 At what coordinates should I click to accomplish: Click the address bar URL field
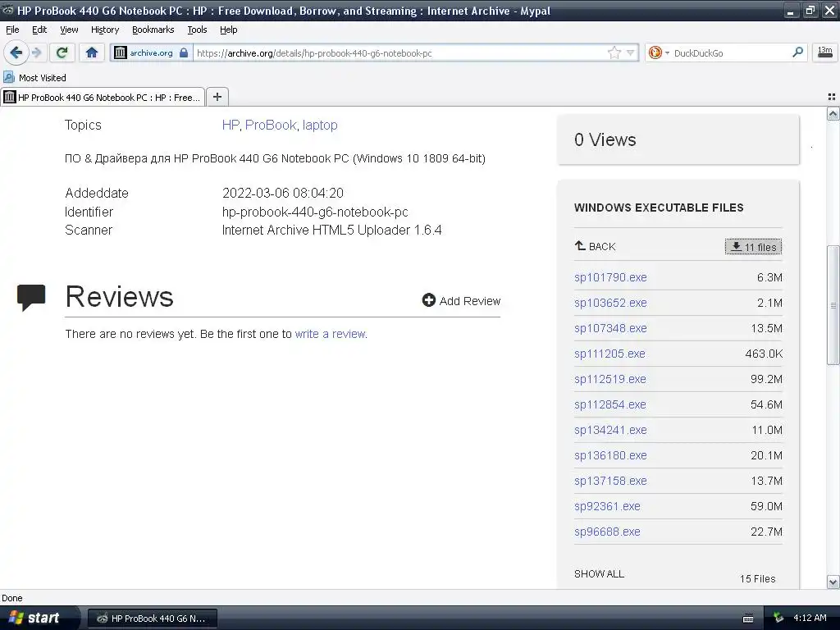click(399, 53)
